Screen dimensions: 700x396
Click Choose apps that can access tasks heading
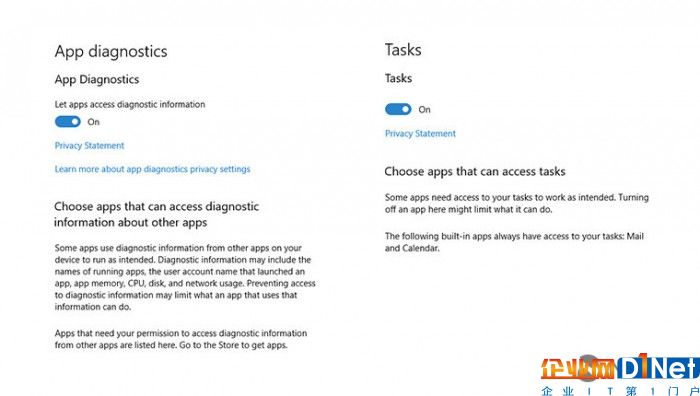click(x=475, y=171)
